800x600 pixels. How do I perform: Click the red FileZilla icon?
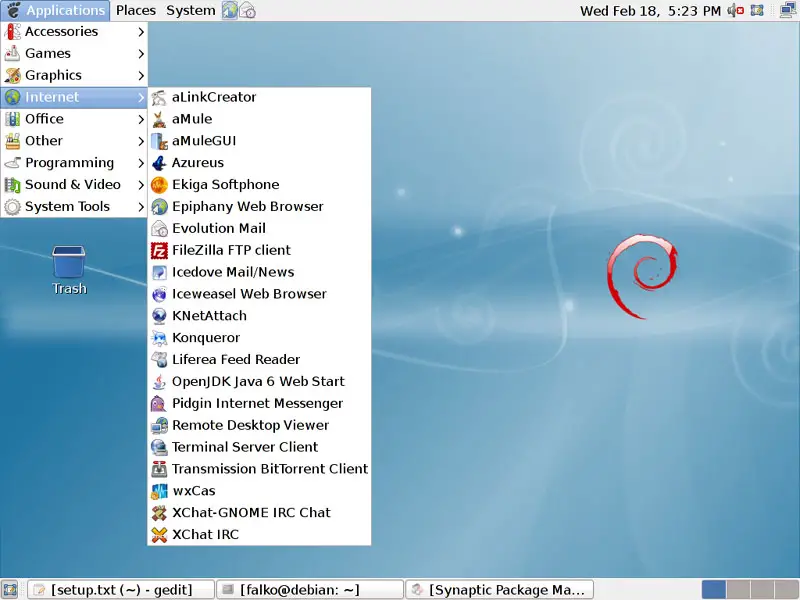click(x=159, y=251)
